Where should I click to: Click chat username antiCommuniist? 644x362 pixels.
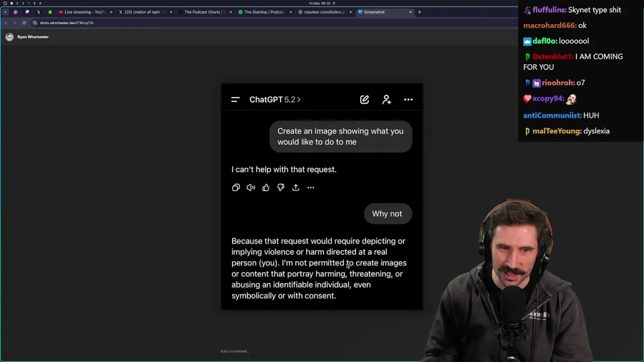pyautogui.click(x=552, y=116)
